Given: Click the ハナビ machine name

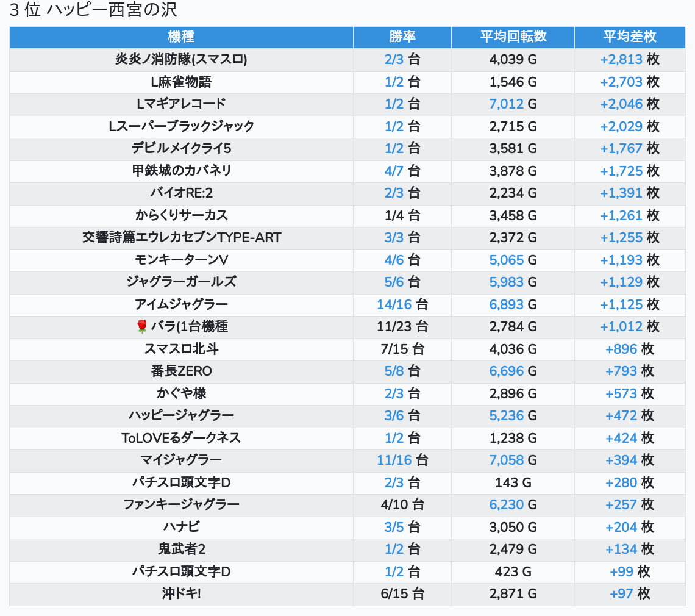Looking at the screenshot, I should pos(181,527).
